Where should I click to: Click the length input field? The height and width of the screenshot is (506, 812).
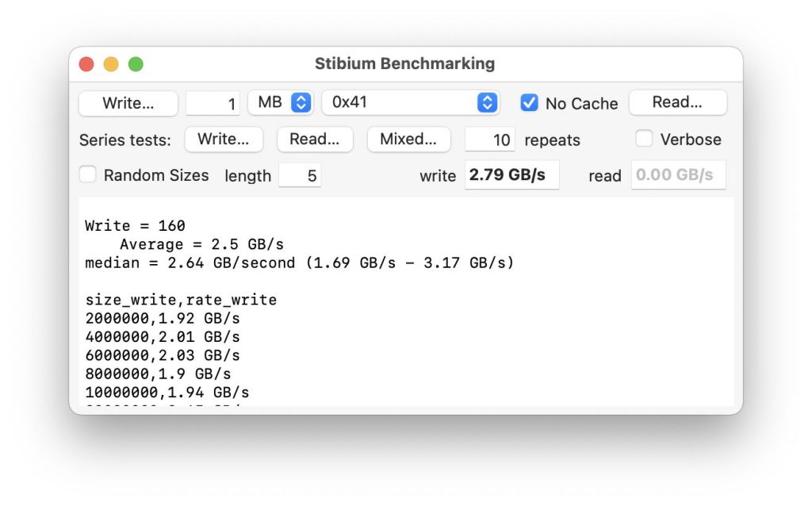coord(300,176)
